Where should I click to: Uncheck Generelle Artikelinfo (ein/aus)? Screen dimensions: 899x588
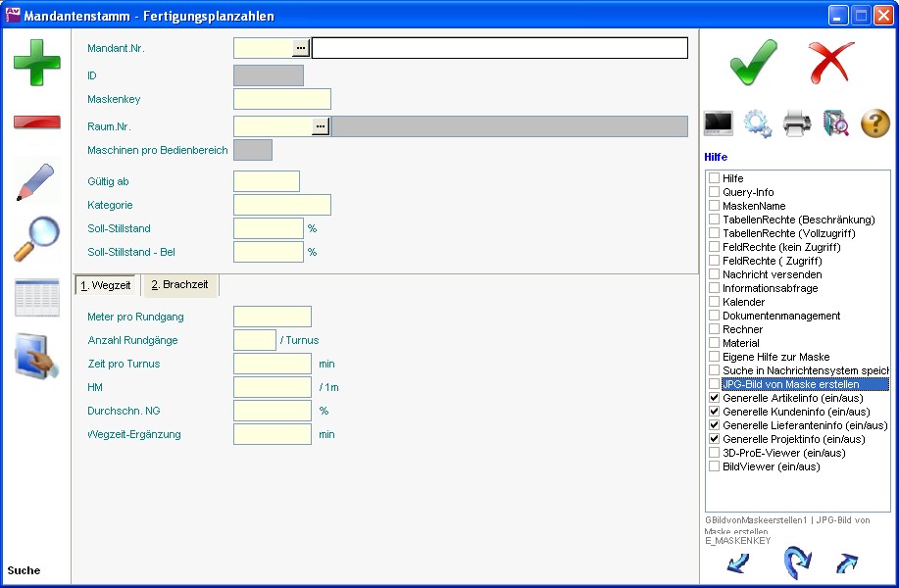715,399
